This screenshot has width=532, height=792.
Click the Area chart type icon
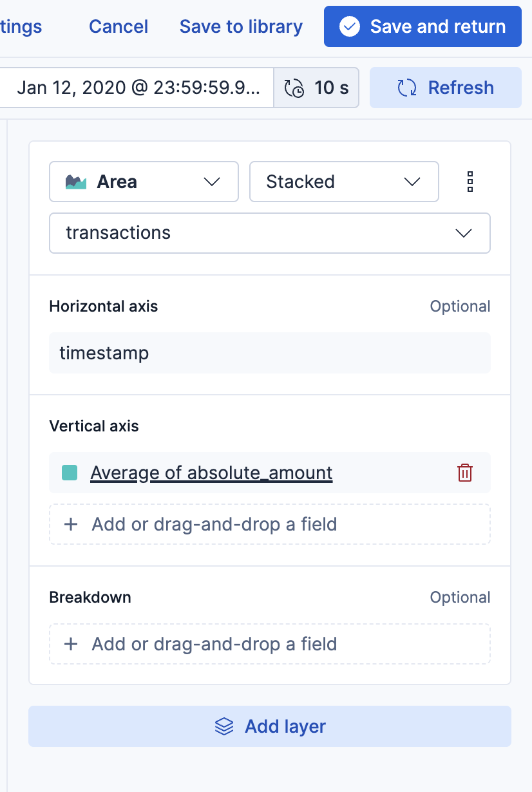[76, 182]
